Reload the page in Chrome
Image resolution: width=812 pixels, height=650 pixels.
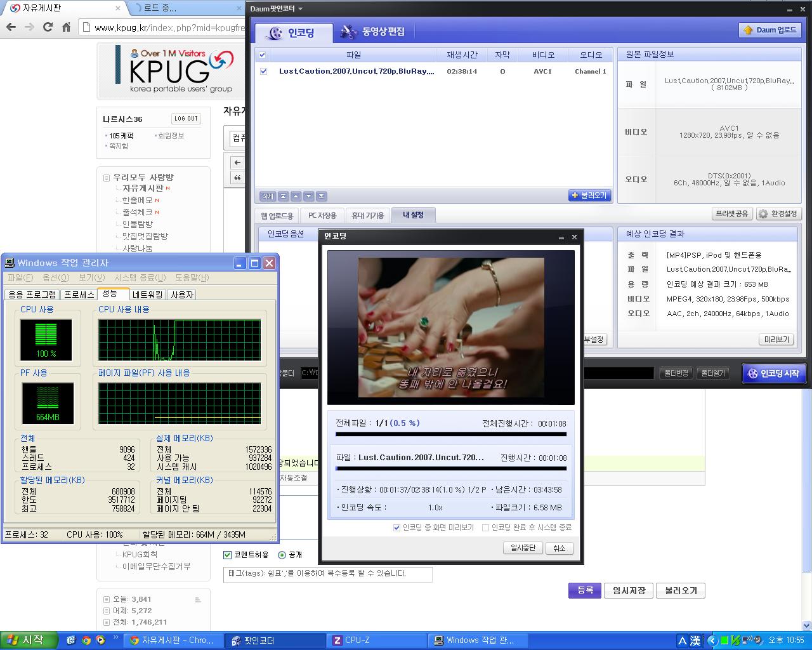point(48,27)
